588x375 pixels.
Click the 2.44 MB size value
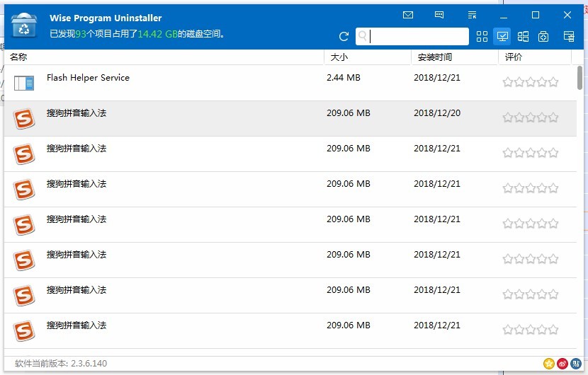344,78
